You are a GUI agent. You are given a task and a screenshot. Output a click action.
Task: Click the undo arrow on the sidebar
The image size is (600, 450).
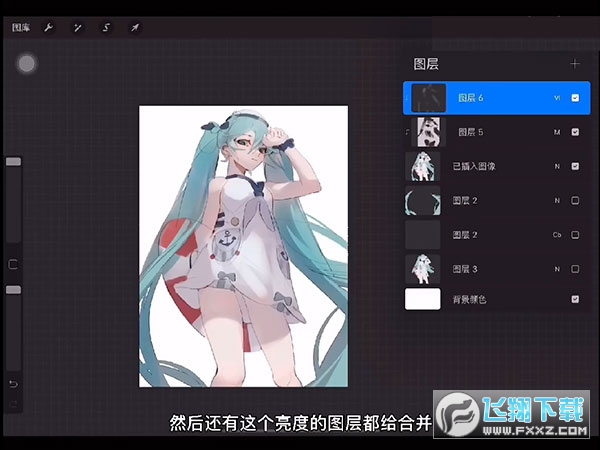(13, 384)
